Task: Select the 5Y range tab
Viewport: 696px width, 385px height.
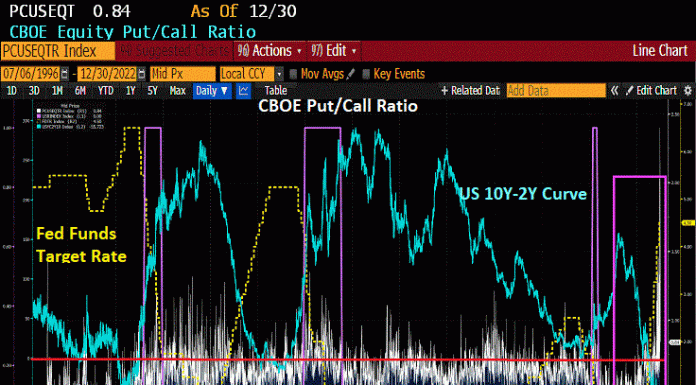Action: 152,91
